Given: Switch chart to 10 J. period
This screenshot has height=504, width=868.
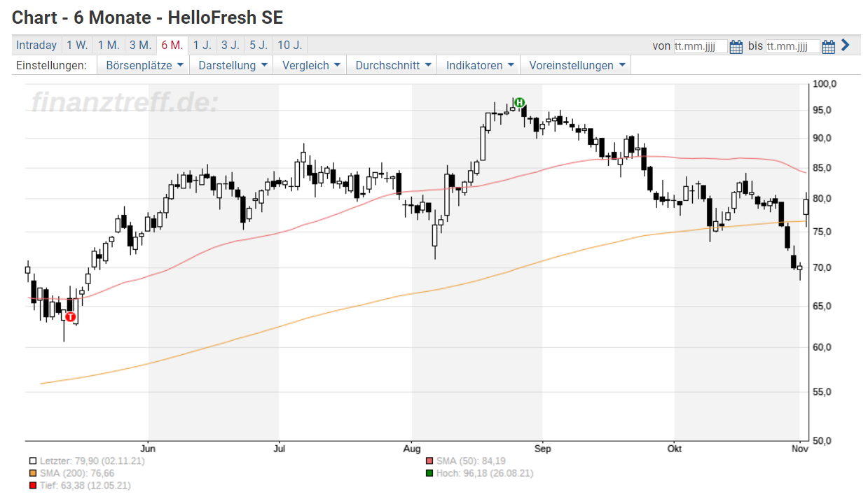Looking at the screenshot, I should pos(289,45).
